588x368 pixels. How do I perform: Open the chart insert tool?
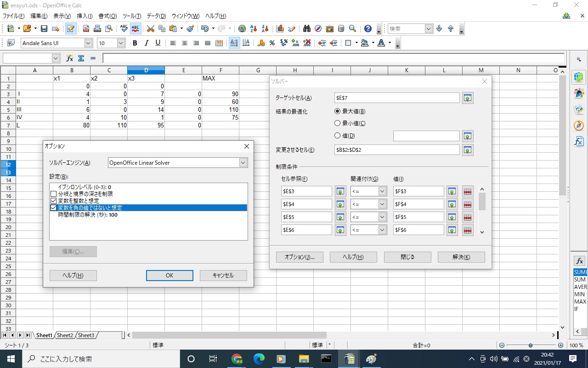pos(280,29)
